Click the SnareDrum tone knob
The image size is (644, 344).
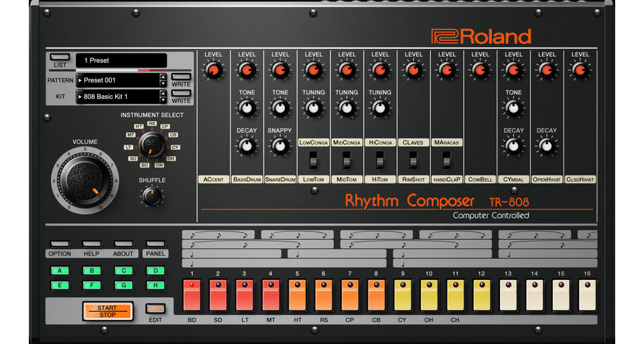[x=280, y=108]
